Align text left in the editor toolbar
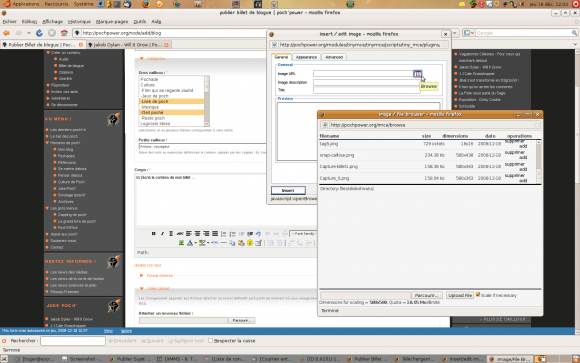This screenshot has height=363, width=580. point(189,233)
